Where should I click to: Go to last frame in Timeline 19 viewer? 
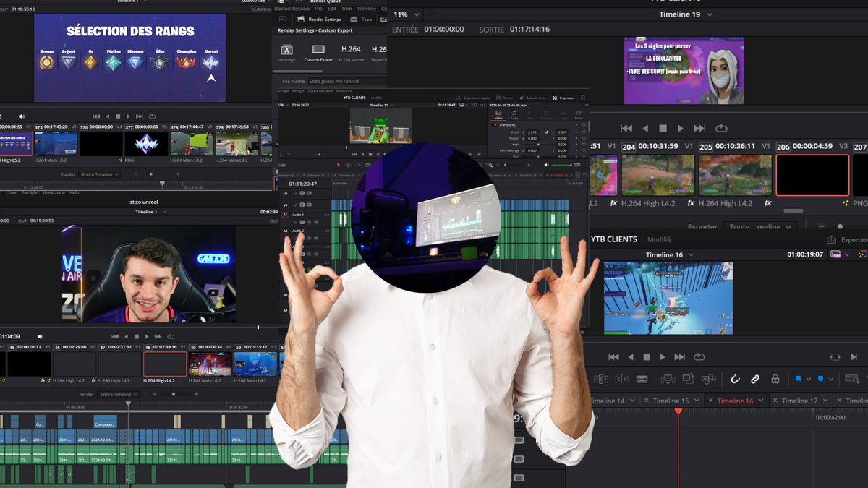699,128
